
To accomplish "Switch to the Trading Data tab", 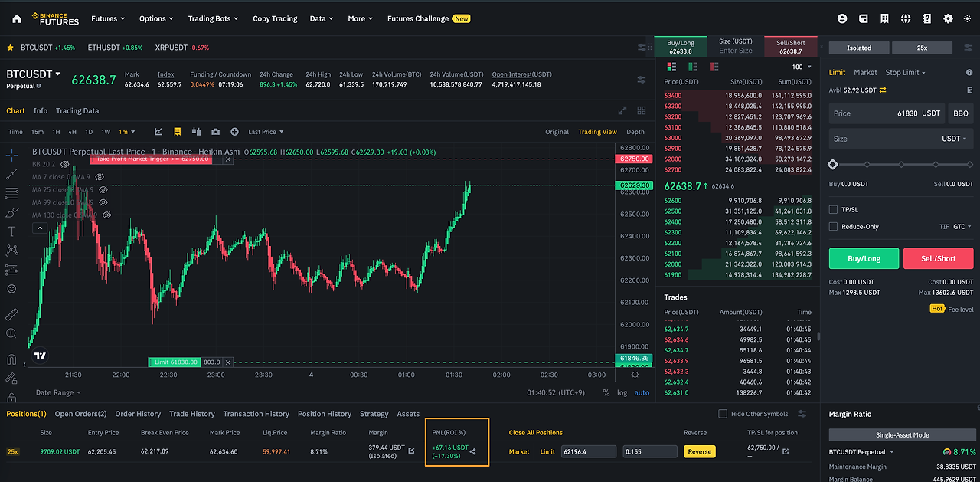I will 77,110.
